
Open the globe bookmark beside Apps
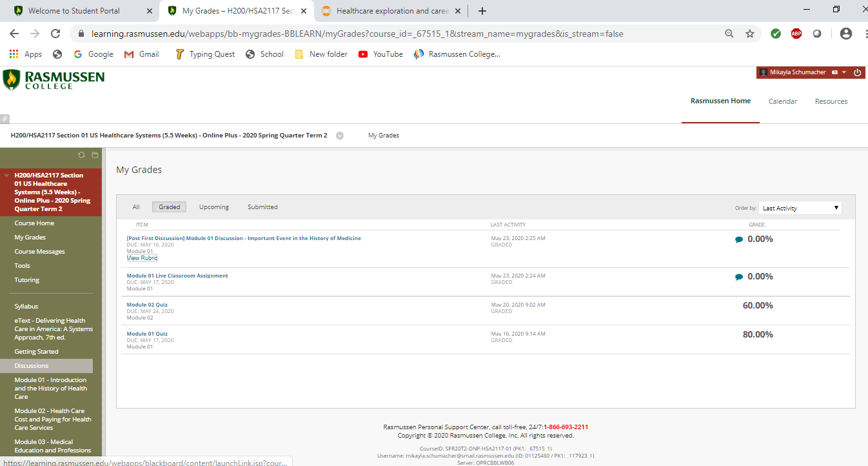click(x=57, y=54)
